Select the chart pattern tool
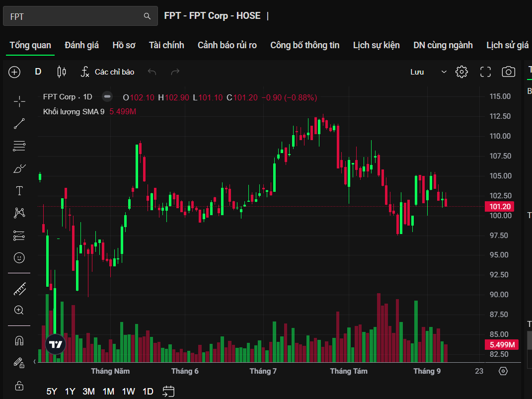The height and width of the screenshot is (399, 532). (x=19, y=213)
